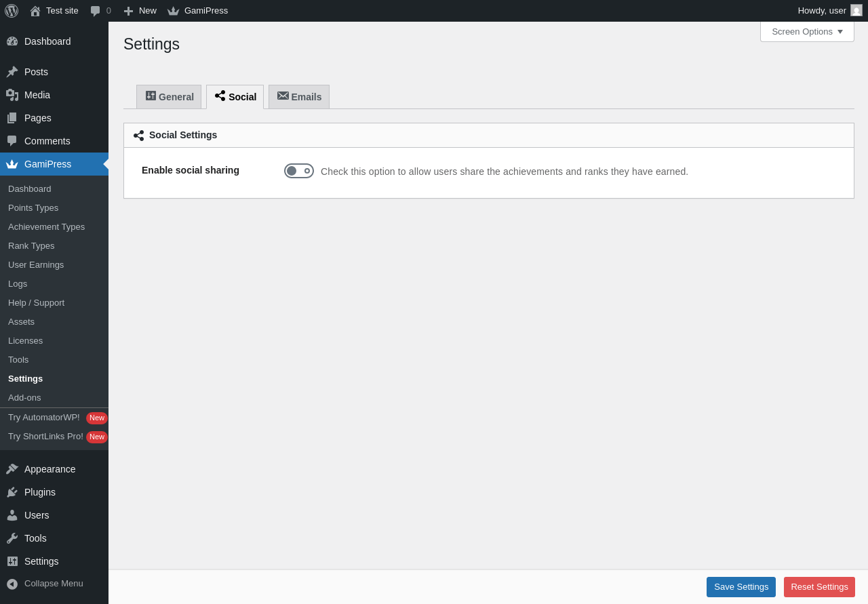Click the Users person icon in sidebar
868x604 pixels.
[12, 515]
